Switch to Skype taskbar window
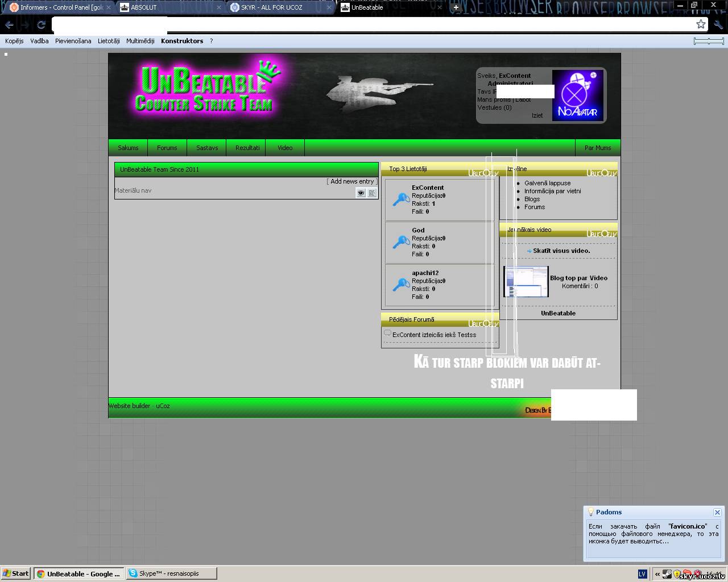Image resolution: width=728 pixels, height=582 pixels. point(171,573)
